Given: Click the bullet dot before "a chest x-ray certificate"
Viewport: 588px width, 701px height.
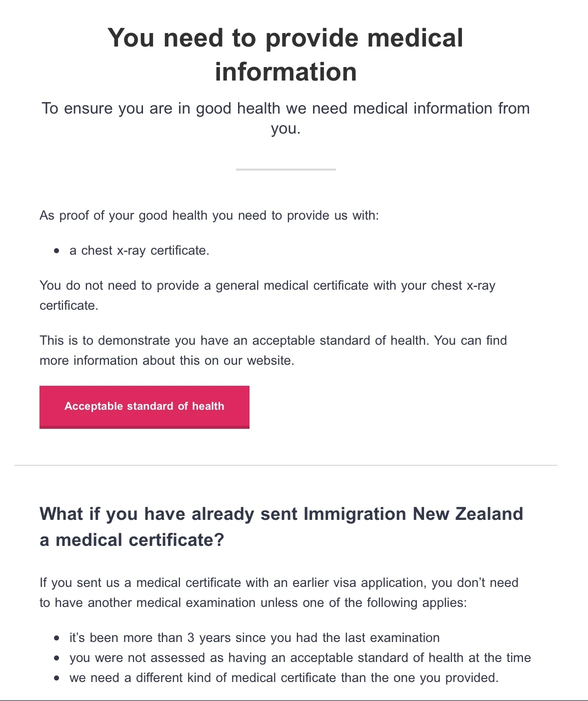Looking at the screenshot, I should 56,251.
